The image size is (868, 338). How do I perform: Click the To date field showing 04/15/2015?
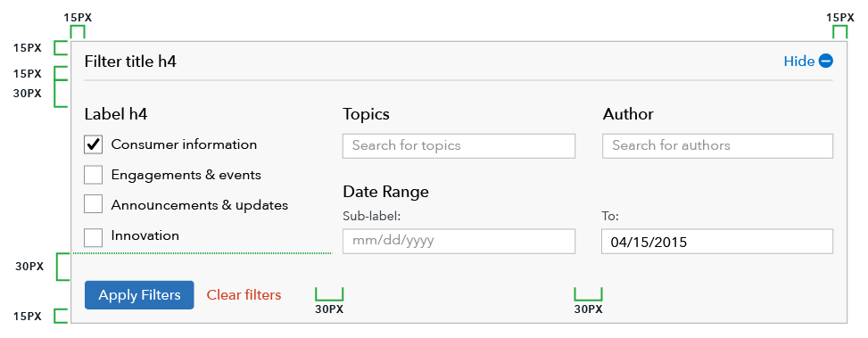pos(717,241)
